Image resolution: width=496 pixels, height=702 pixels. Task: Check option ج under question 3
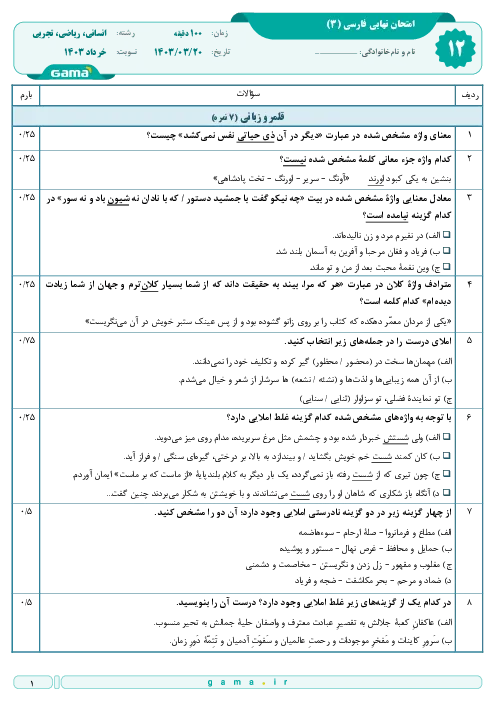click(x=446, y=267)
